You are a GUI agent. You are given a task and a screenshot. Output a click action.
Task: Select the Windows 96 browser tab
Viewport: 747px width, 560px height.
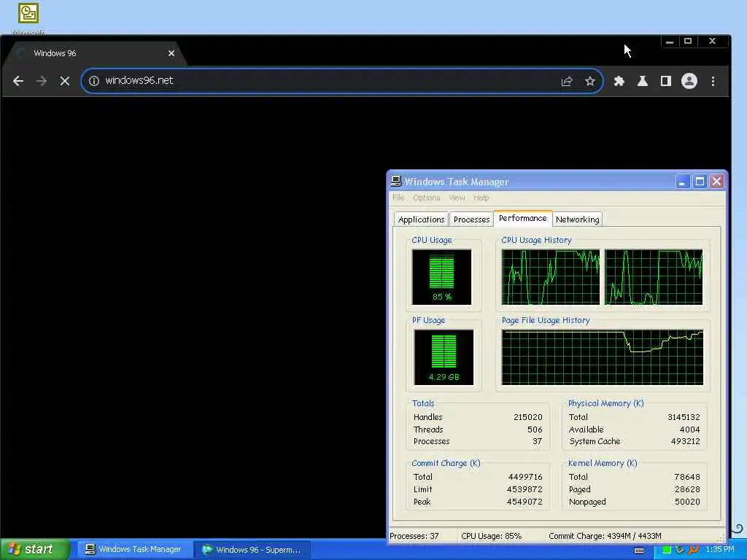tap(96, 53)
